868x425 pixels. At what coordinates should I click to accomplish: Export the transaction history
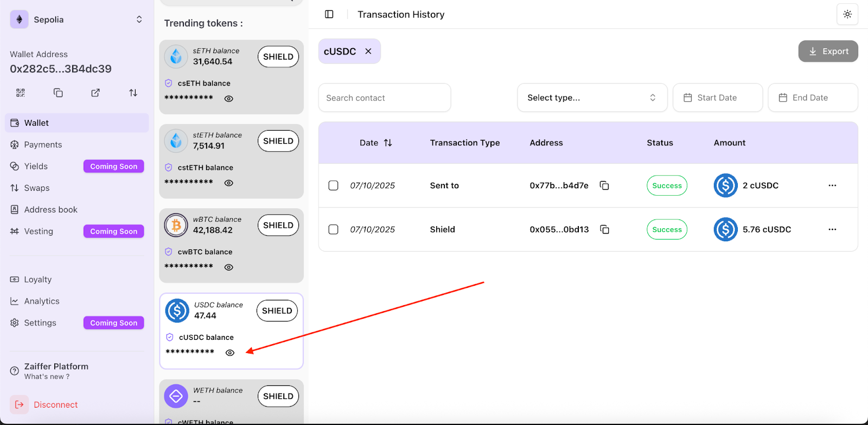(x=828, y=51)
